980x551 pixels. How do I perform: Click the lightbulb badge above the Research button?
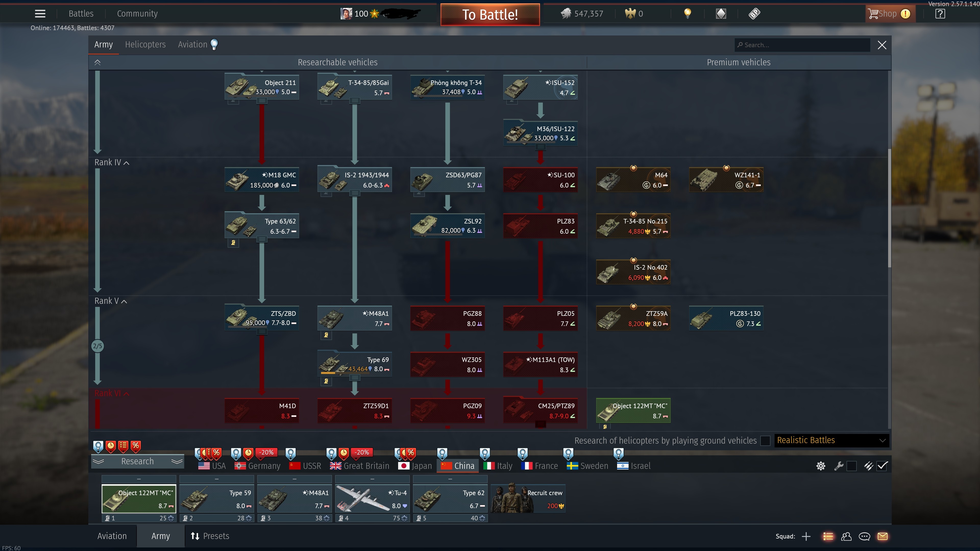click(x=98, y=446)
